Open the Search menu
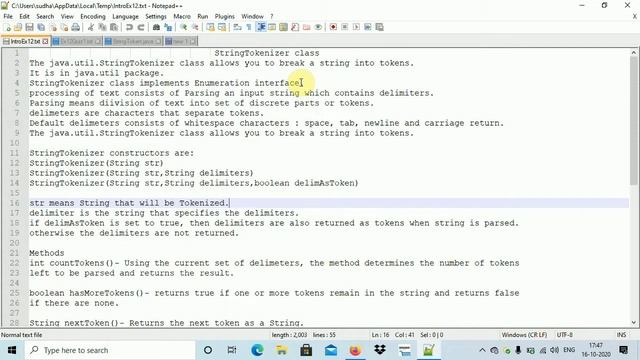Viewport: 640px width, 360px height. [45, 16]
